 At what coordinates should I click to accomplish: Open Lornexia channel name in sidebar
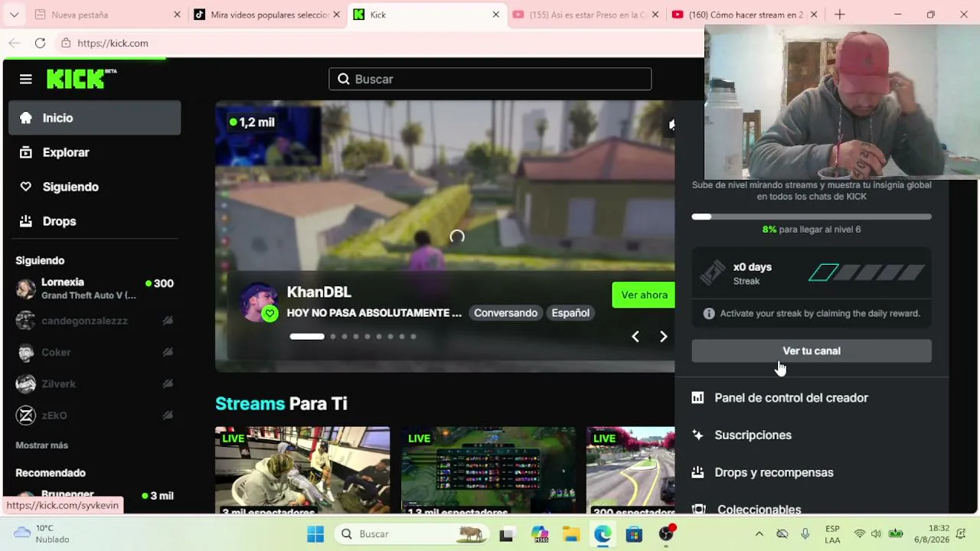[63, 282]
